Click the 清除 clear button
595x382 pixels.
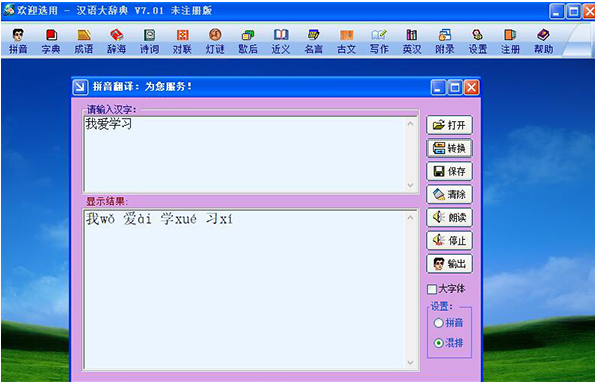449,195
